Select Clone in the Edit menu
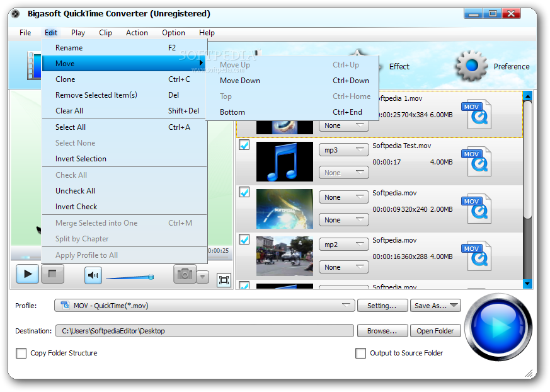This screenshot has width=550, height=392. pos(125,79)
